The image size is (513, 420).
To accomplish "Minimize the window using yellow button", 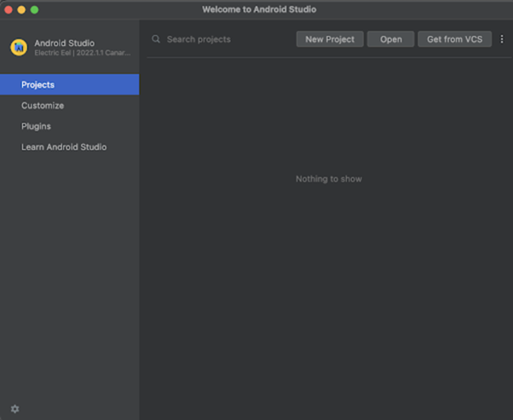I will coord(21,9).
